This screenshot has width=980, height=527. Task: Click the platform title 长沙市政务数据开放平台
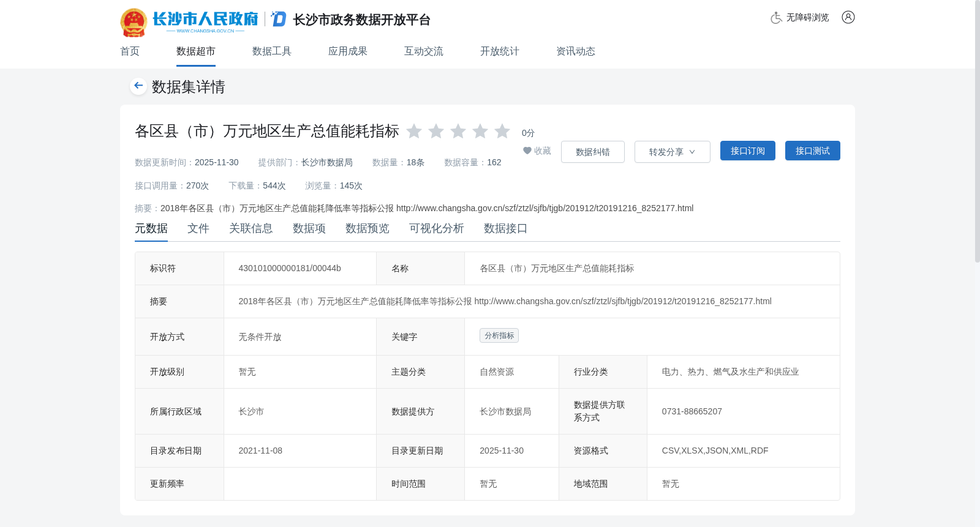362,20
